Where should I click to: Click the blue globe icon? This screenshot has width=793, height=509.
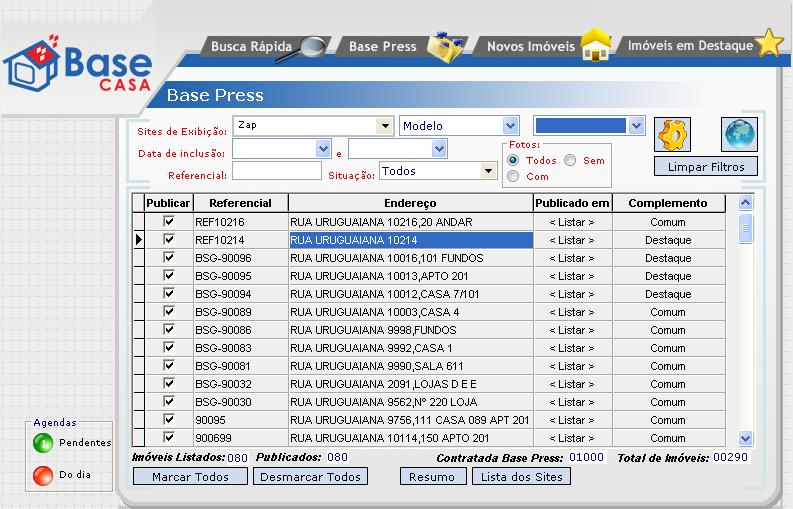[739, 134]
